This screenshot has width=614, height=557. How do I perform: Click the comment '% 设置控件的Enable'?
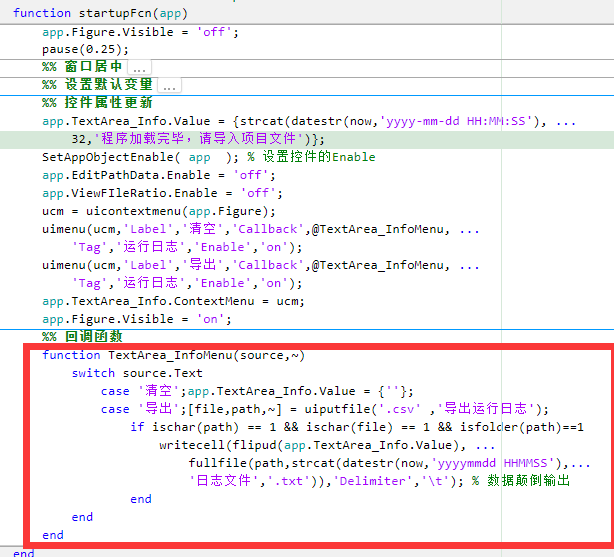pos(311,157)
